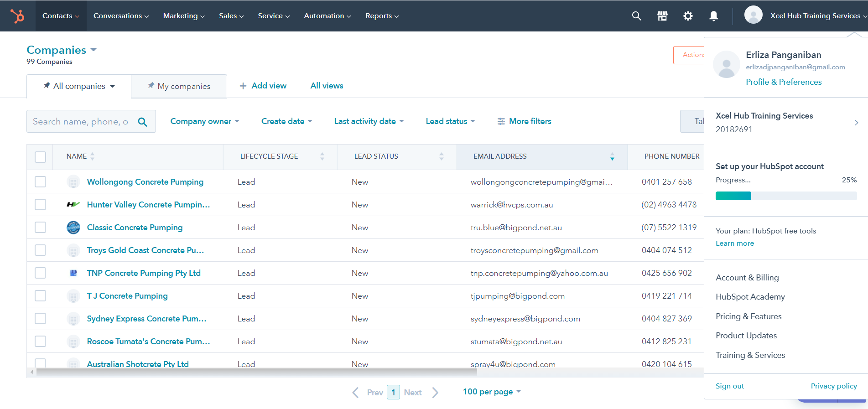
Task: Open the Actions dropdown button
Action: (689, 55)
